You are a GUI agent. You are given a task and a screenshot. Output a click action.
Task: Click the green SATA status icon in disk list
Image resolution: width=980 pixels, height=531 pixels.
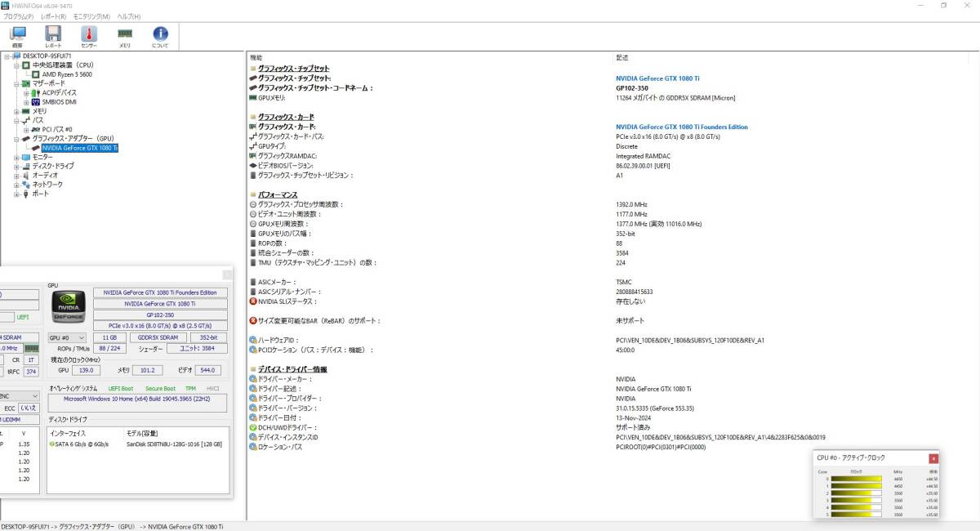52,444
